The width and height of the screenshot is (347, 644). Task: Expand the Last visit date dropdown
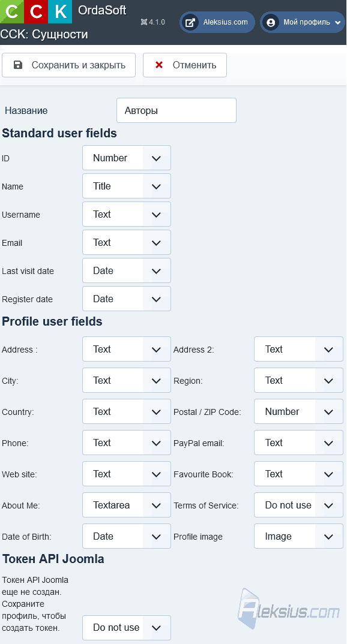point(127,270)
